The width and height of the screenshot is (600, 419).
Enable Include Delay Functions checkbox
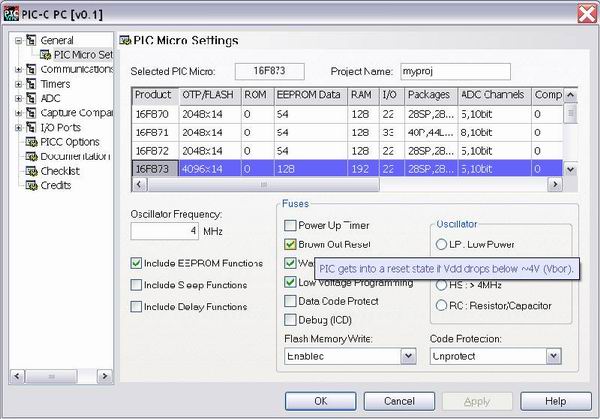(136, 307)
